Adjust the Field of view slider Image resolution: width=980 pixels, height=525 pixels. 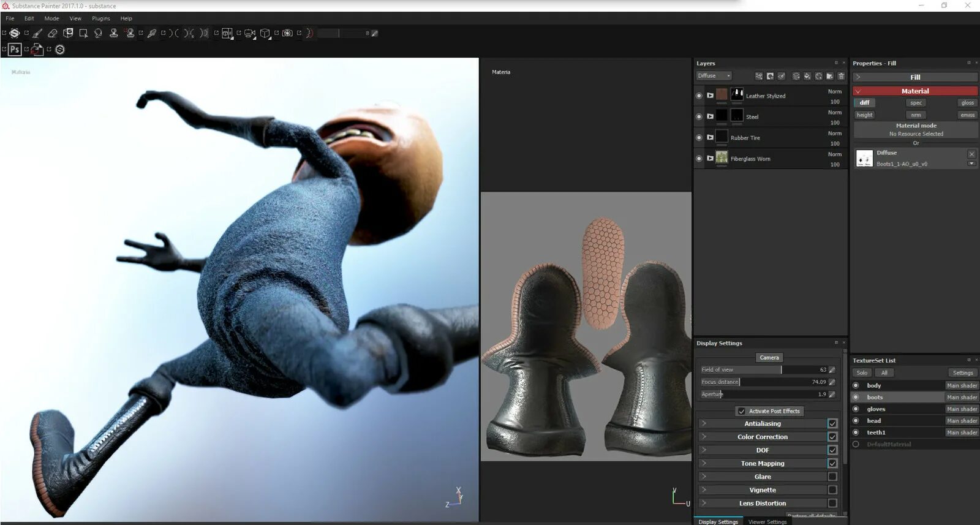[x=764, y=369]
